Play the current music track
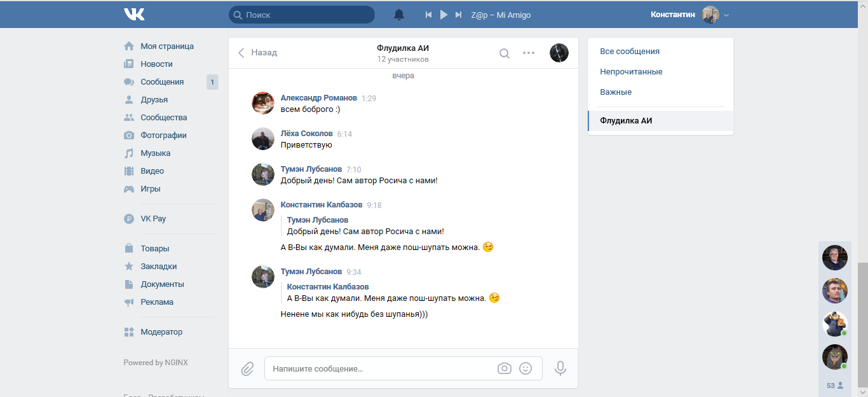 444,15
